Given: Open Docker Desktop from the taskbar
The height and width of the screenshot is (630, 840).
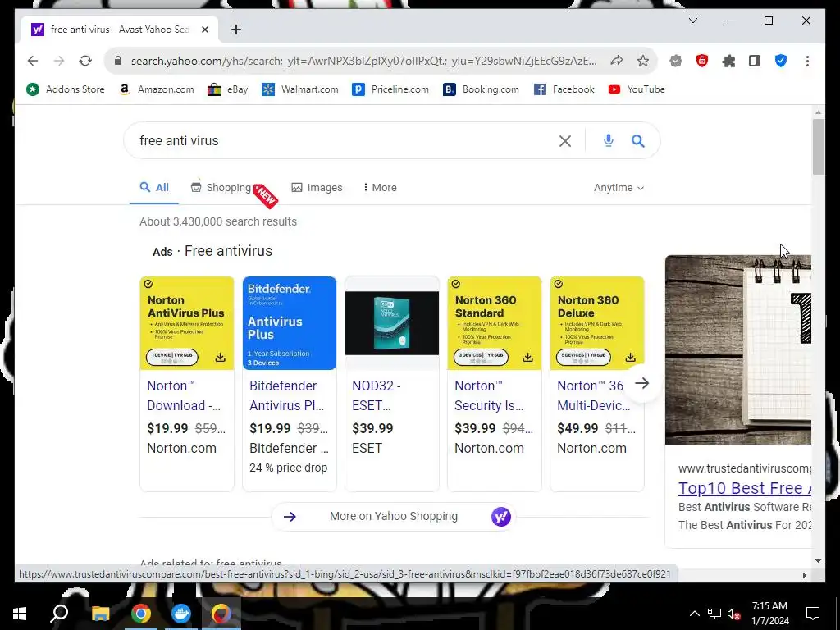Looking at the screenshot, I should pyautogui.click(x=181, y=614).
